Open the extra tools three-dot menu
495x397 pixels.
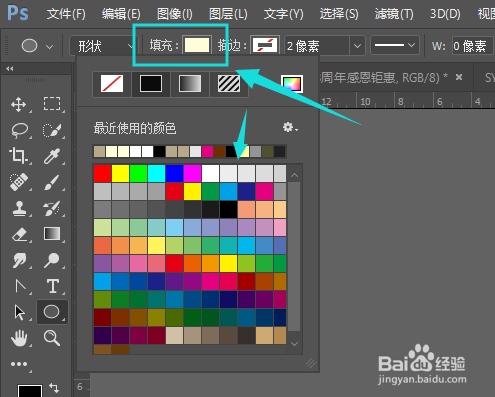pyautogui.click(x=19, y=364)
